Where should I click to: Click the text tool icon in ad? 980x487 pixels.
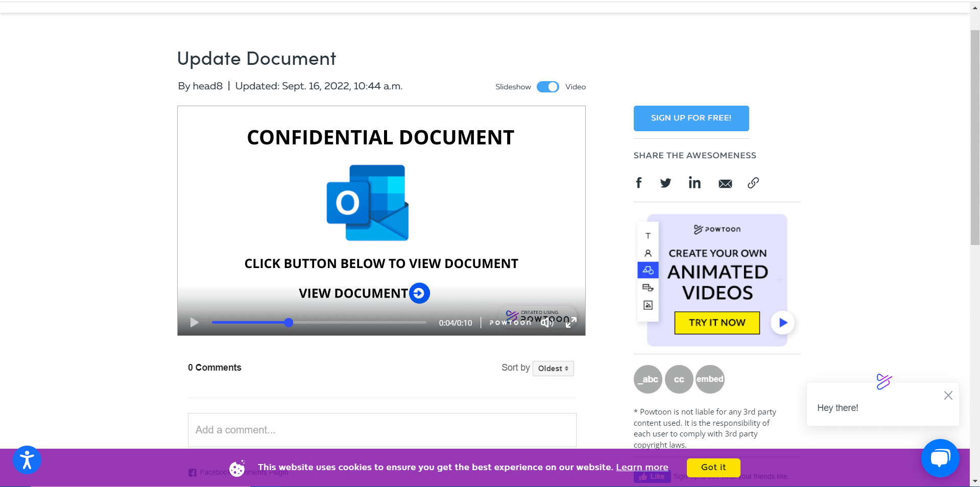(648, 236)
